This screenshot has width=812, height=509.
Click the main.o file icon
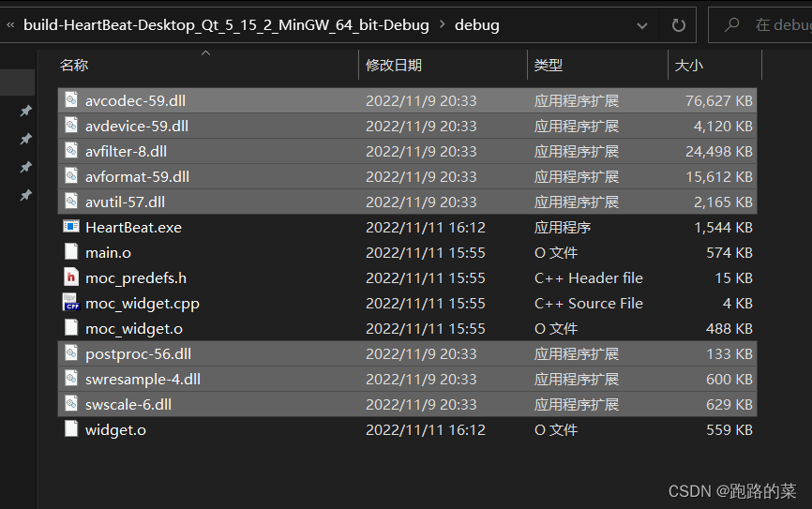(71, 251)
